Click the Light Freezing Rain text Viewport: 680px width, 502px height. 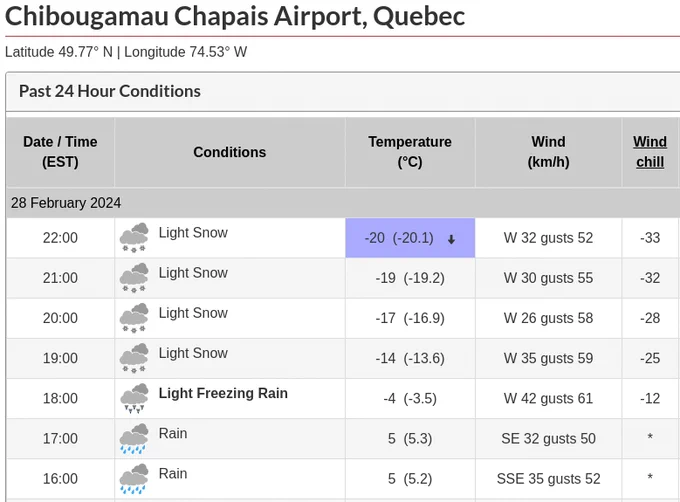point(223,393)
